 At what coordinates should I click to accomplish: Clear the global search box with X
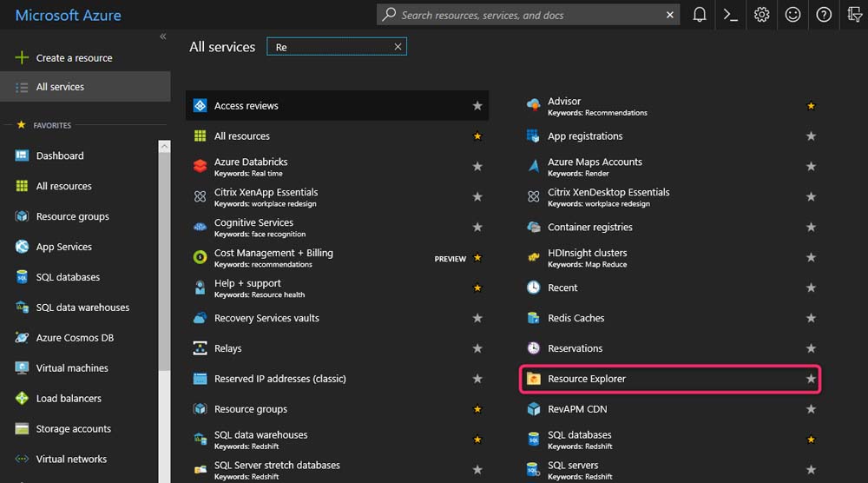pos(670,15)
